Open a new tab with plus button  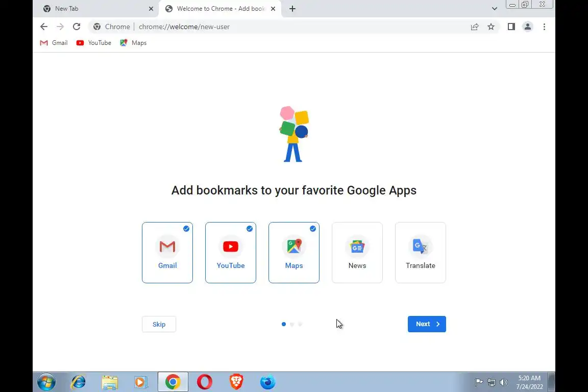click(292, 9)
